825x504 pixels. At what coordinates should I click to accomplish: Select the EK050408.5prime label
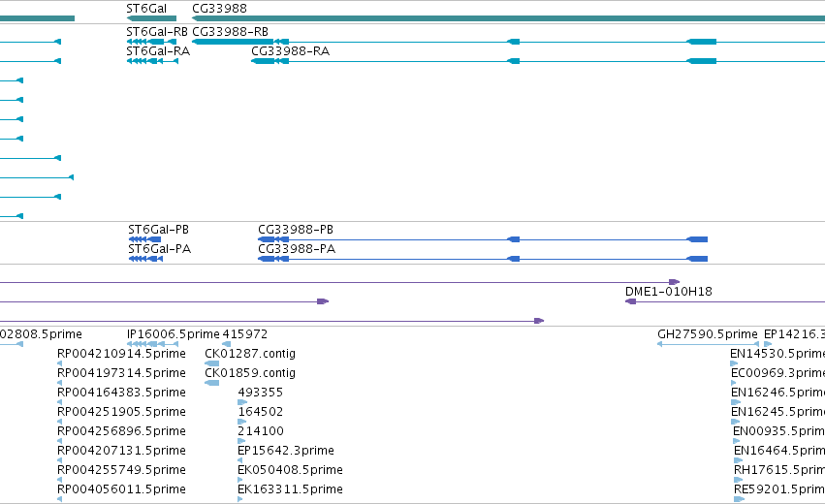click(290, 470)
